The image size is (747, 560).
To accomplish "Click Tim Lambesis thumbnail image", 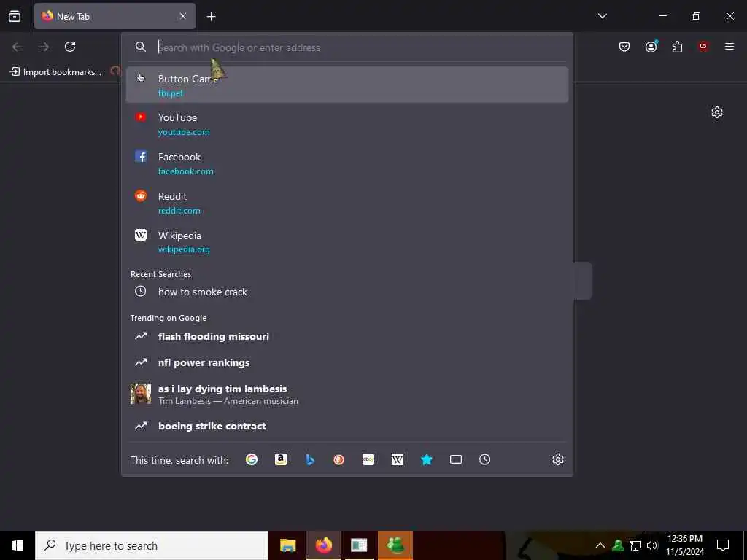I will [141, 394].
